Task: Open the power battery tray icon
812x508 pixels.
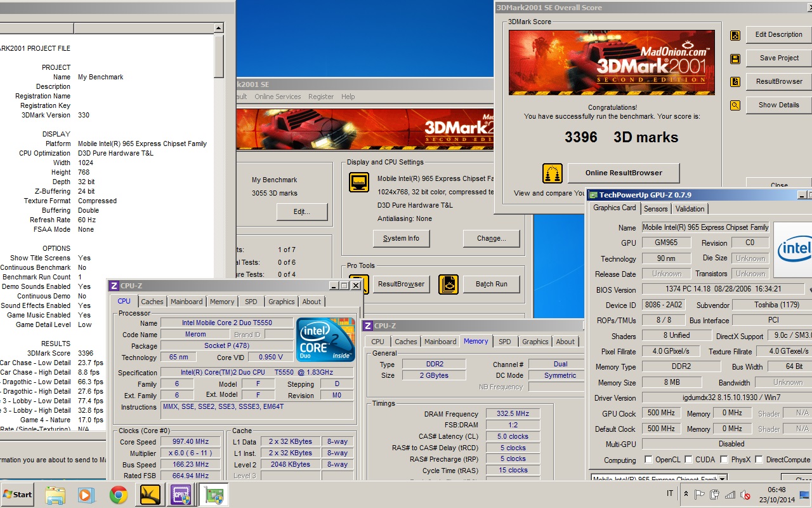Action: pos(715,494)
